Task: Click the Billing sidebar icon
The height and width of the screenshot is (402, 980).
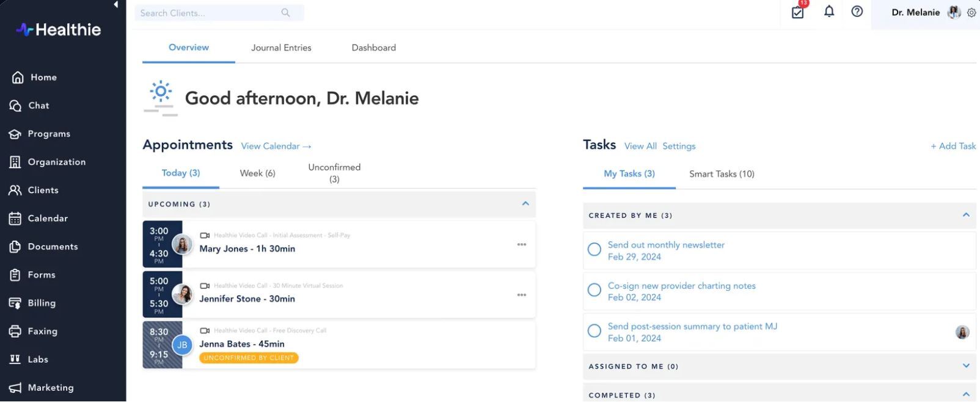Action: click(x=15, y=303)
